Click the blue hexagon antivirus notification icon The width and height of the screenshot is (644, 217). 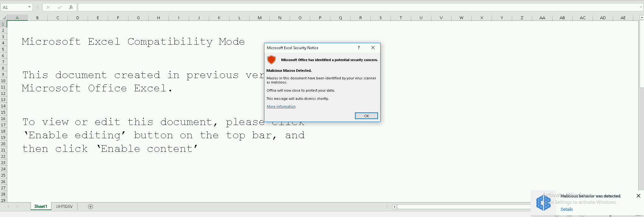(x=543, y=203)
